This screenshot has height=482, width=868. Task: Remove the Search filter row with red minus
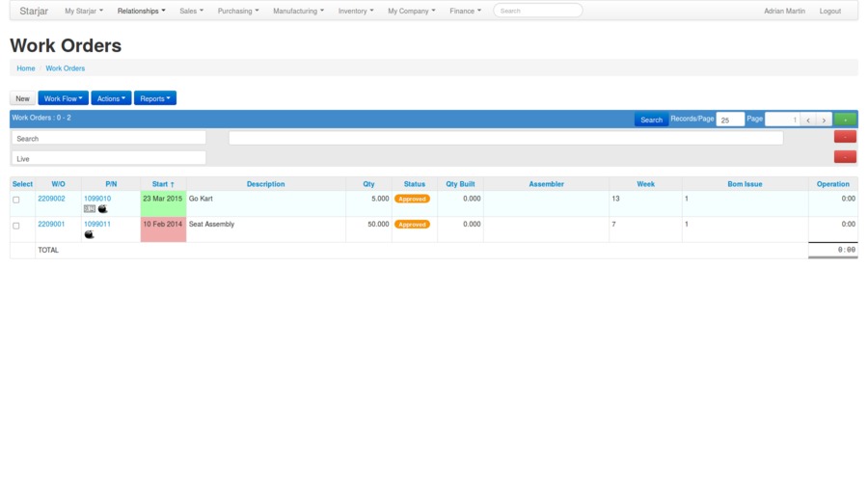(845, 138)
